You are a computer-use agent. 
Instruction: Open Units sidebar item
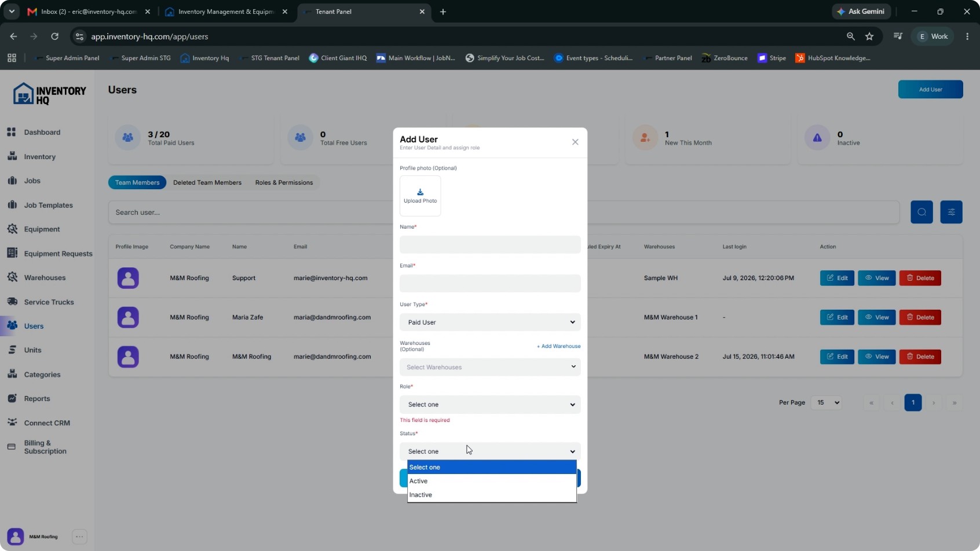[x=32, y=350]
